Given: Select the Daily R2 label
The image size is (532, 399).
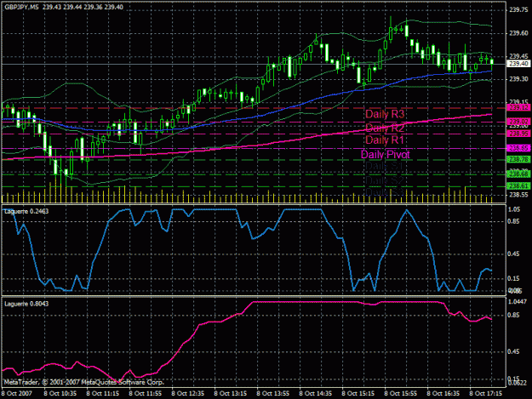Looking at the screenshot, I should tap(385, 128).
